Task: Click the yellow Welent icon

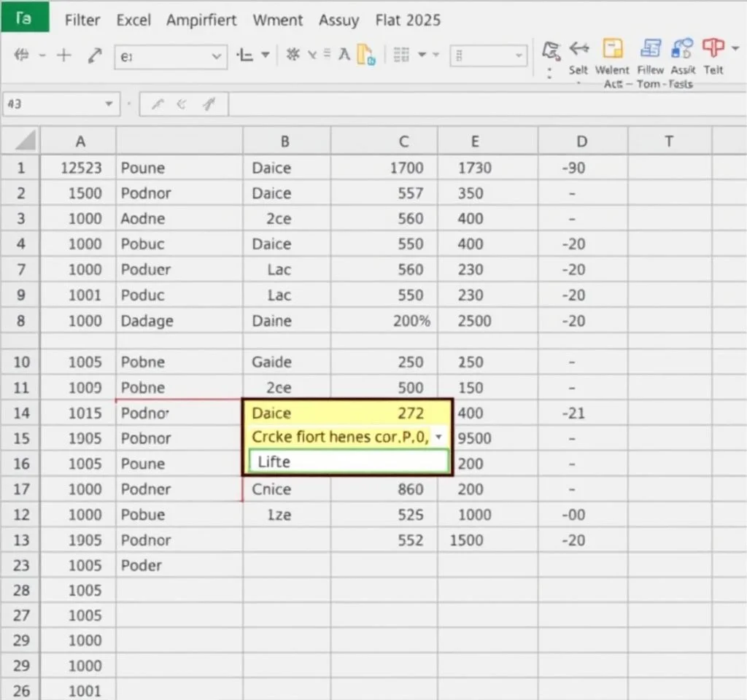Action: [x=613, y=49]
